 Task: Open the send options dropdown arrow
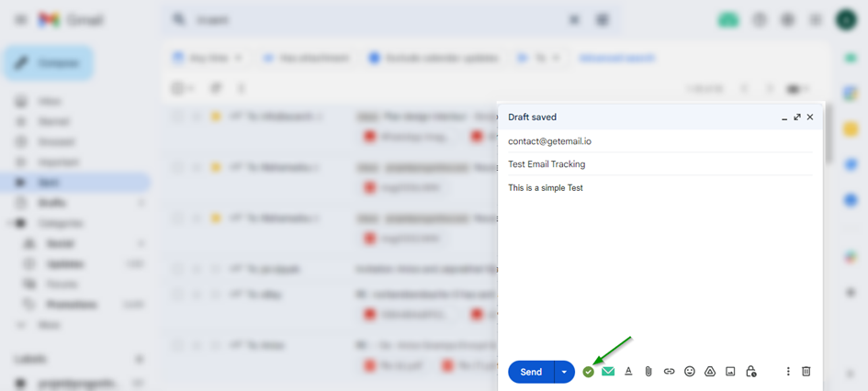coord(563,372)
